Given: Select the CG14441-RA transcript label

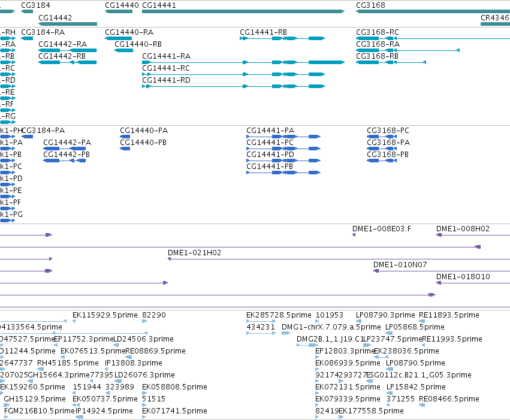Looking at the screenshot, I should pos(166,56).
